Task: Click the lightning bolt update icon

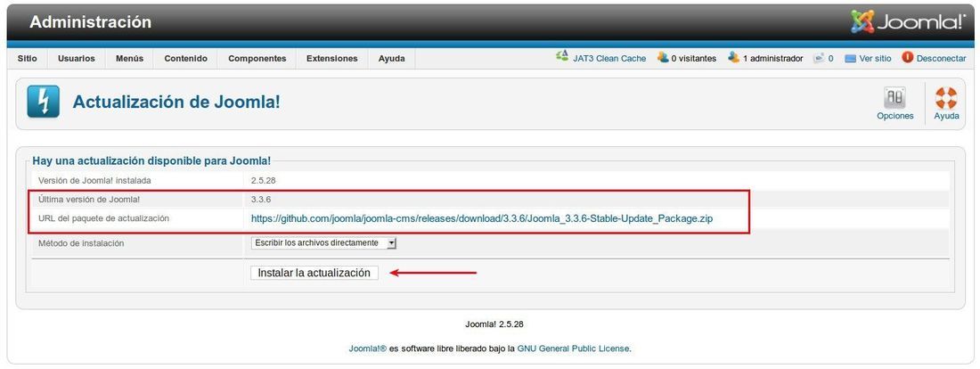Action: [43, 102]
